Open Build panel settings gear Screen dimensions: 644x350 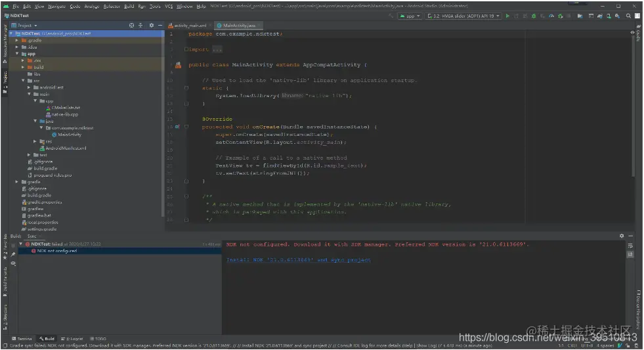622,236
